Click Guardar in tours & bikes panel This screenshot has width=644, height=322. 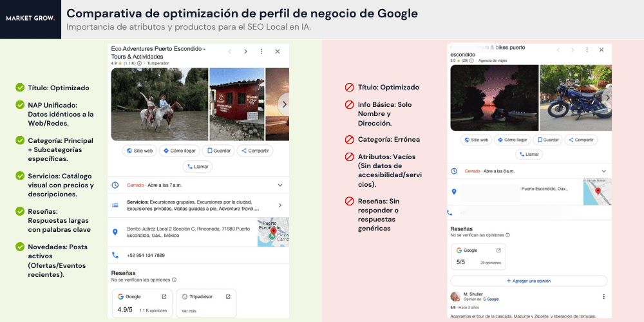click(x=547, y=140)
